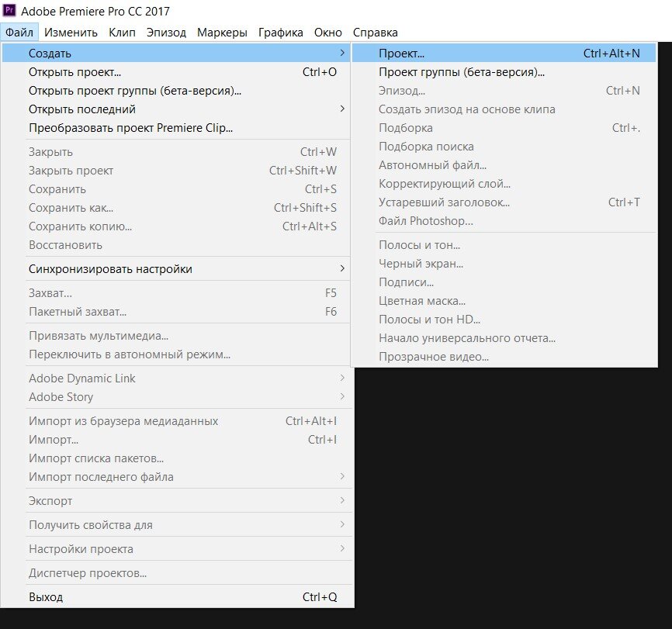Select Устаревший заголовок... entry

504,202
